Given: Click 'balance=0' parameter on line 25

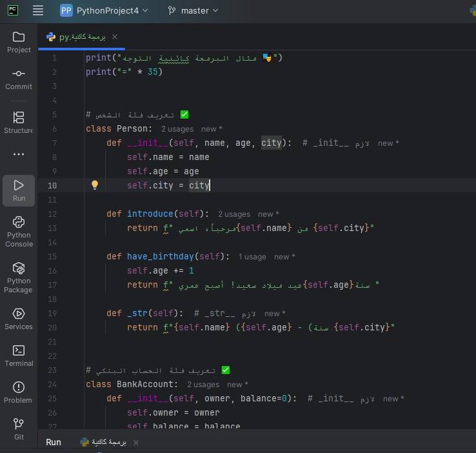Looking at the screenshot, I should [x=264, y=398].
